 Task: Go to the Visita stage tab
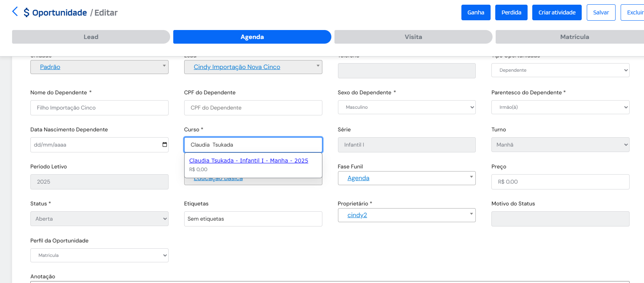(x=413, y=37)
